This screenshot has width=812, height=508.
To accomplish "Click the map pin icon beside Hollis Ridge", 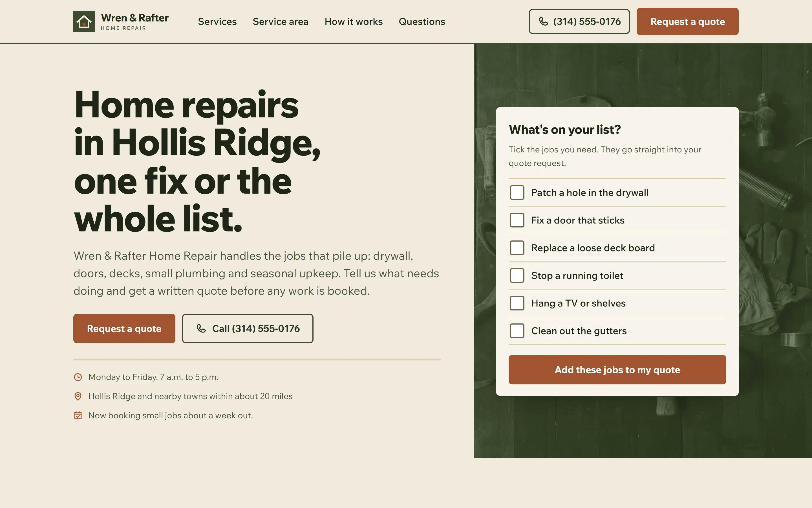I will click(x=78, y=396).
